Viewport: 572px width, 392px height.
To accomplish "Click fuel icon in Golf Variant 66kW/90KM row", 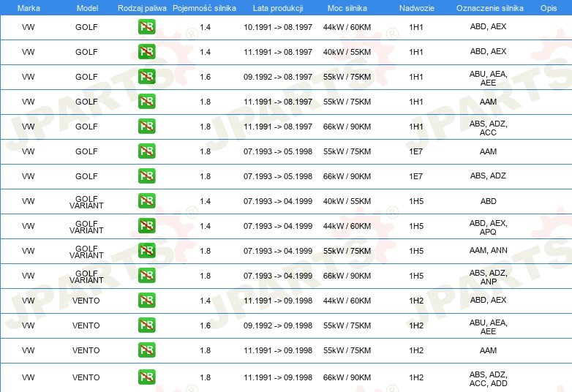I will pyautogui.click(x=146, y=275).
